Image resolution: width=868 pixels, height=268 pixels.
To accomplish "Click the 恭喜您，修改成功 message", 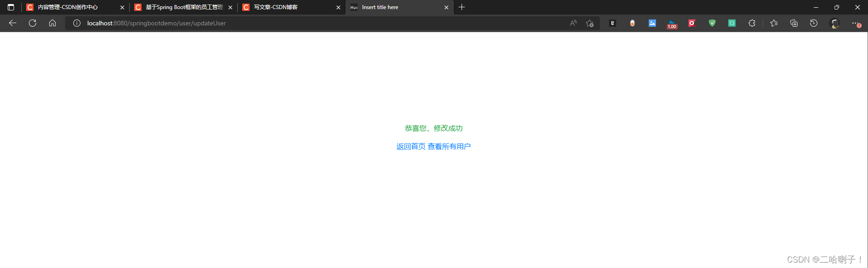I will pyautogui.click(x=434, y=128).
